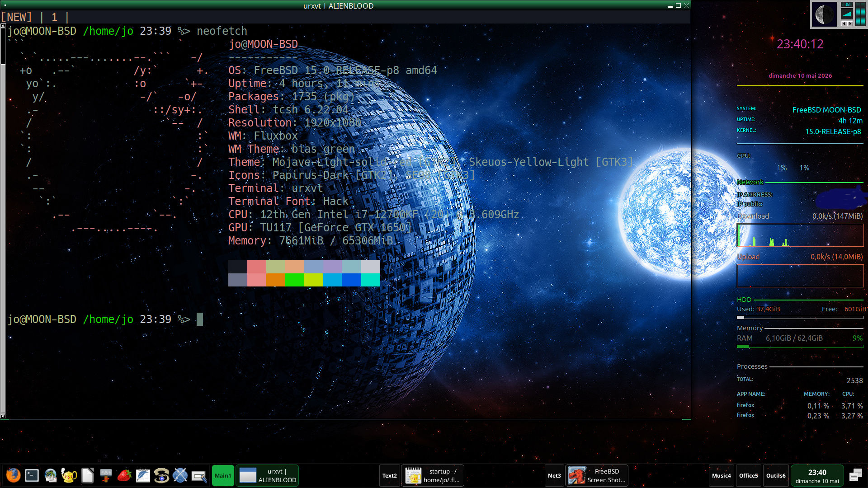868x488 pixels.
Task: Click the urxvt ALIENBLOOD title bar
Action: click(338, 5)
